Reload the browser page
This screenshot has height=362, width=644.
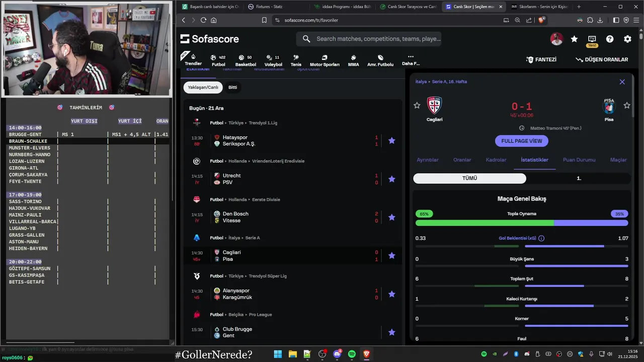point(203,20)
